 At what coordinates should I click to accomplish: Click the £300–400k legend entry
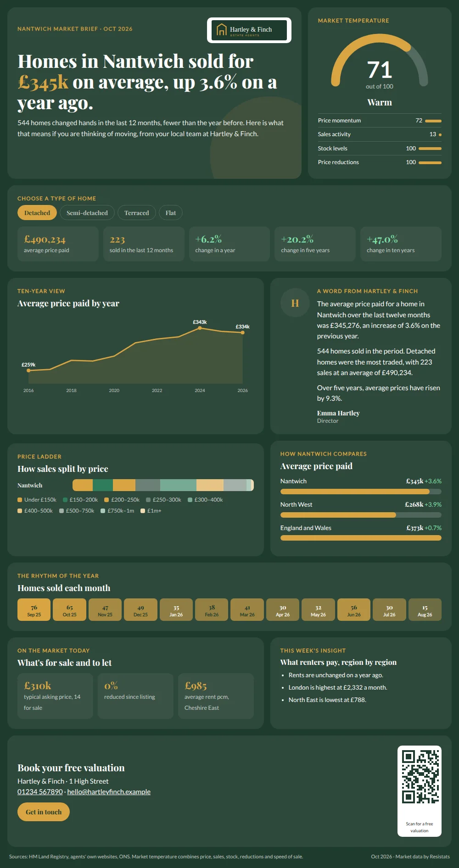click(205, 500)
